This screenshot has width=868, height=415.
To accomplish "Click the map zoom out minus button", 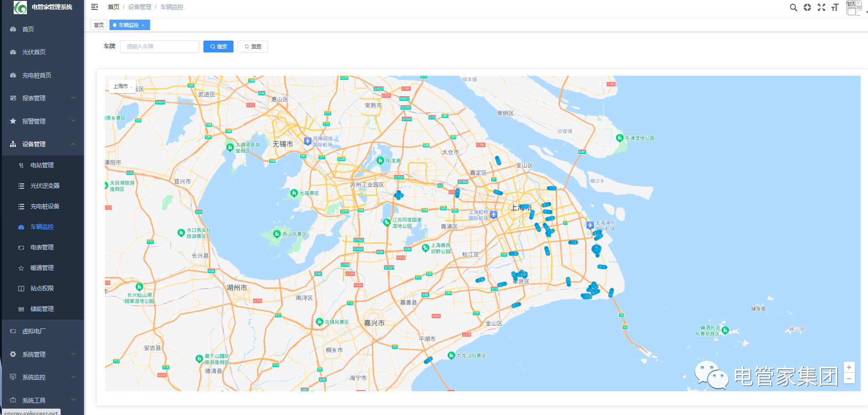I will pos(849,379).
